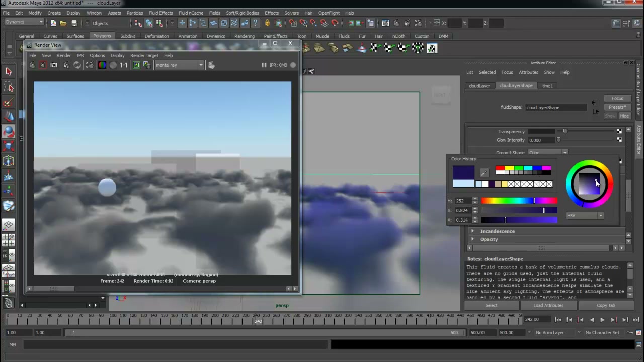Click the fluidShape name input field
The width and height of the screenshot is (644, 362).
pyautogui.click(x=556, y=107)
